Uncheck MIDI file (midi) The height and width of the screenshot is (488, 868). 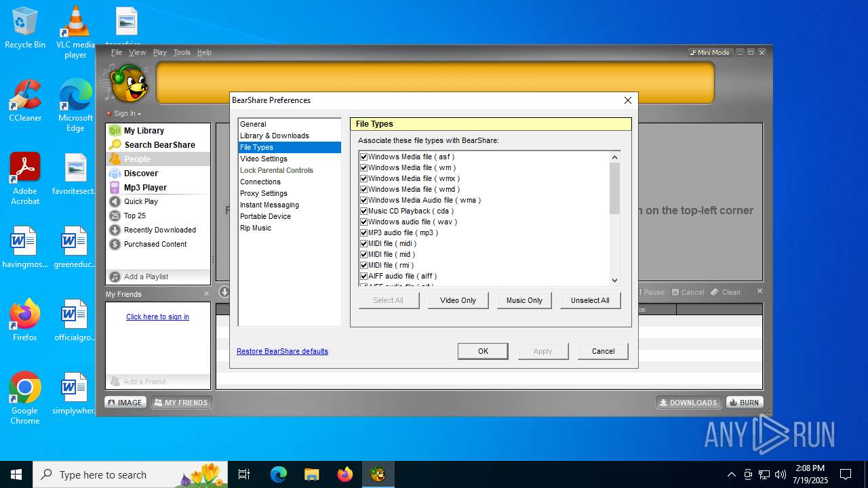(x=363, y=243)
